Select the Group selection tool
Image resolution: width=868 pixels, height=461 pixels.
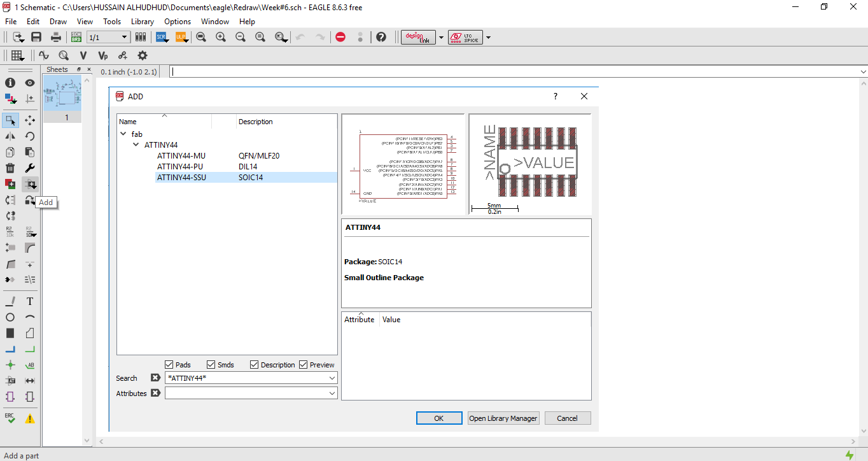pos(10,120)
